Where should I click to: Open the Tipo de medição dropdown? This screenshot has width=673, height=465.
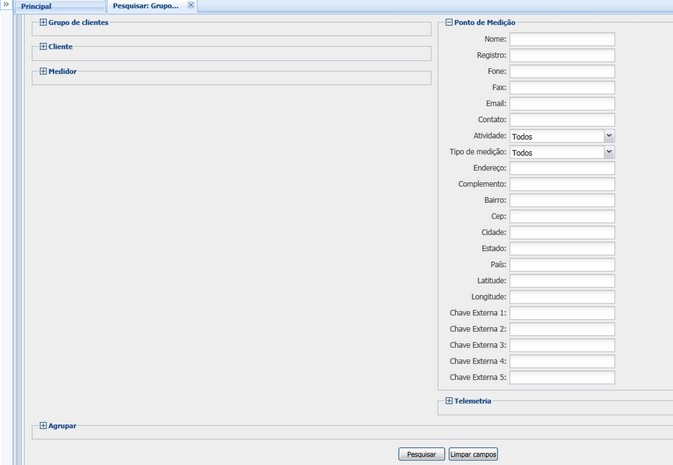(x=608, y=152)
